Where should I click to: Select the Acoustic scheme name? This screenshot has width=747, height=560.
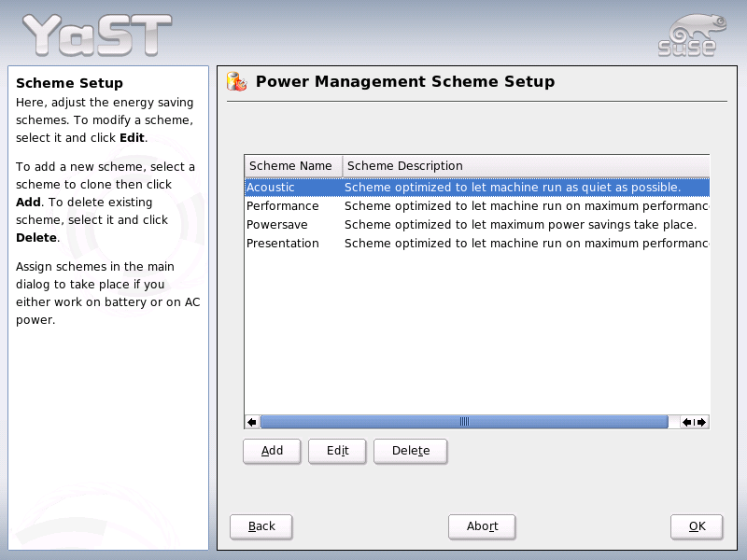(x=271, y=188)
